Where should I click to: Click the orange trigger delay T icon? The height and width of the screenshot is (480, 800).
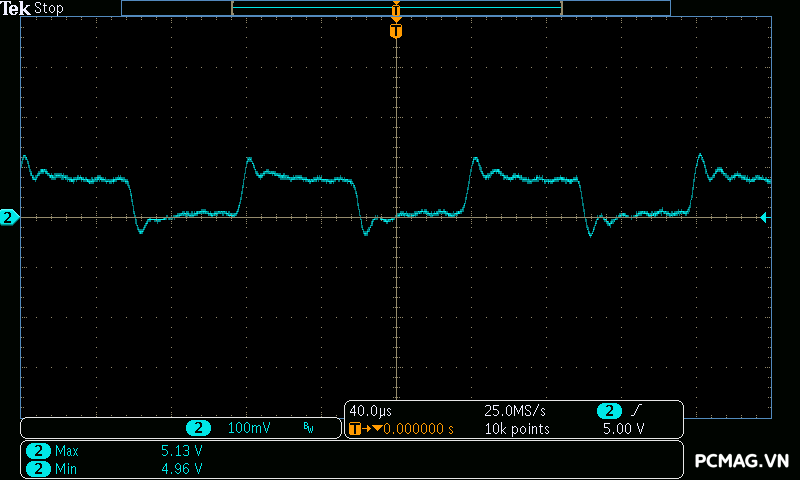pyautogui.click(x=357, y=429)
